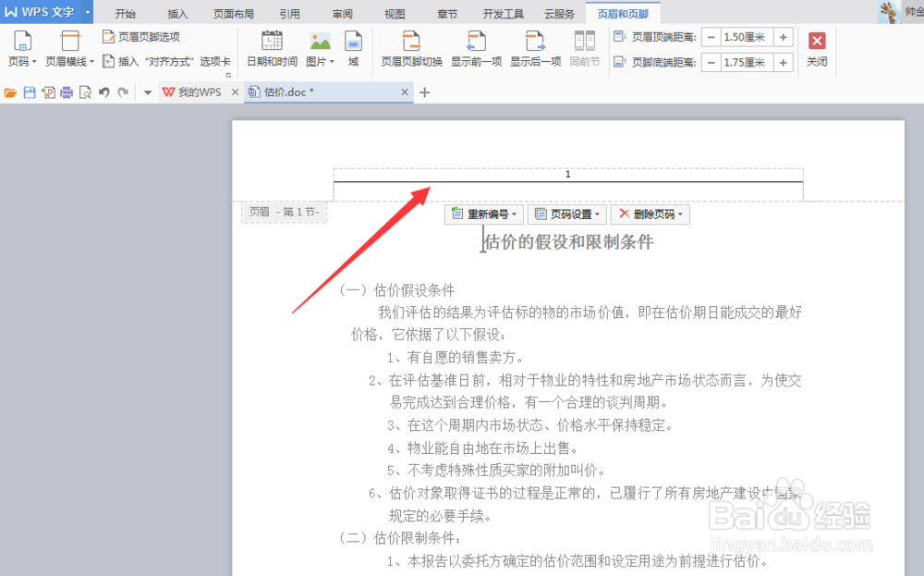The image size is (924, 576).
Task: Click the heading （二）估价限制条件：
Action: coord(399,538)
